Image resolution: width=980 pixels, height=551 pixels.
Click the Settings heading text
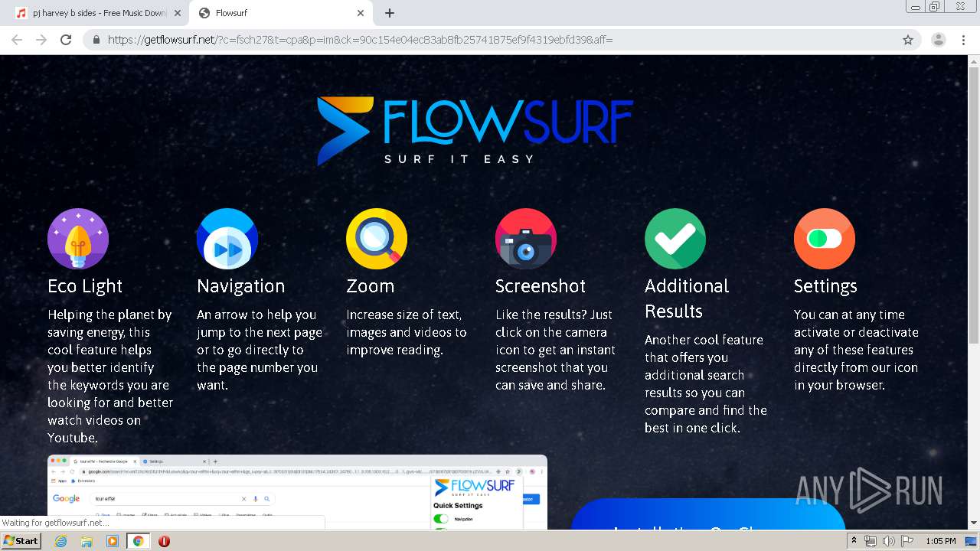click(x=825, y=285)
